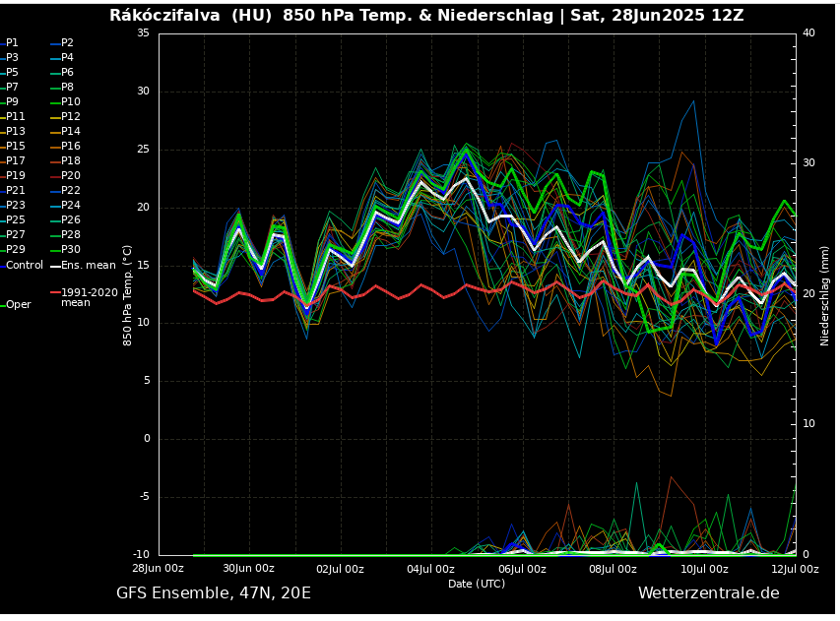This screenshot has height=621, width=840.
Task: Select the P10 legend entry
Action: [70, 102]
